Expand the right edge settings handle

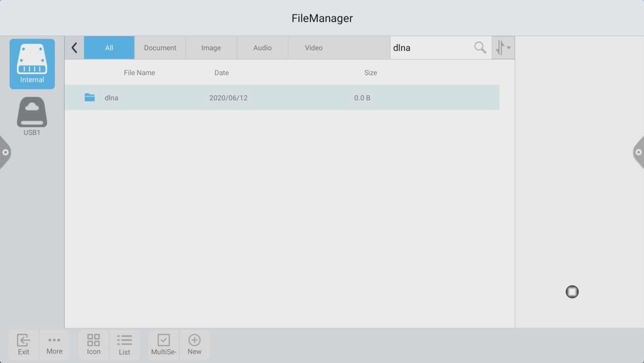(x=638, y=153)
